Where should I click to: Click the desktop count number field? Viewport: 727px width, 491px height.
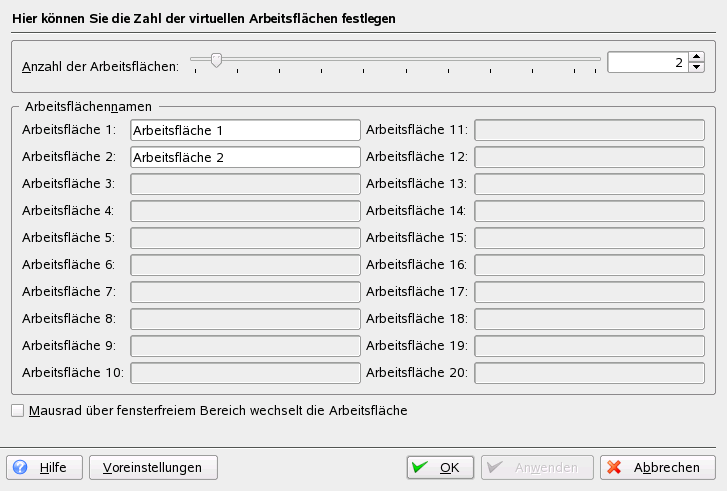tap(647, 62)
